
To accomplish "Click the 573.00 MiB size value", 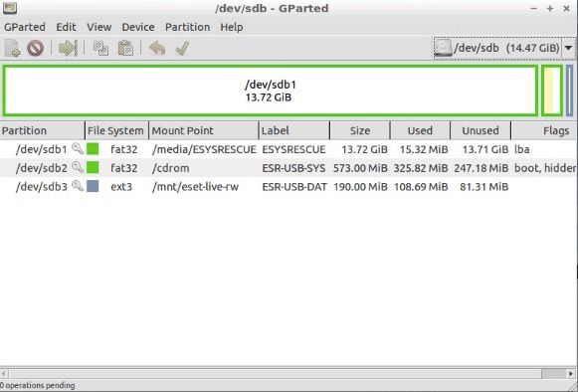I will click(x=360, y=168).
